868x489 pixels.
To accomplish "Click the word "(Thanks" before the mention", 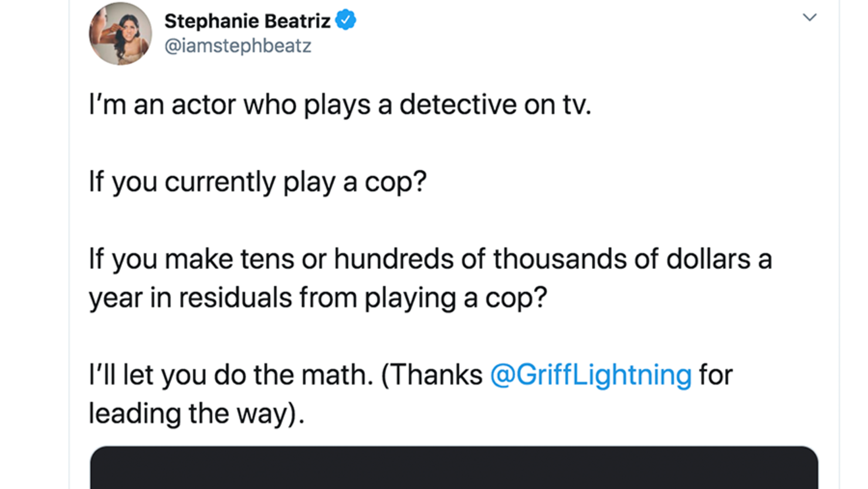I will pos(432,375).
